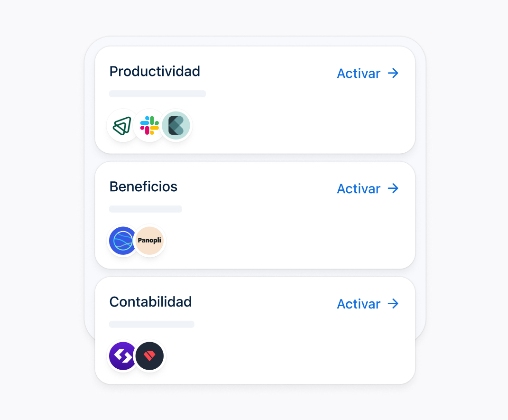Click the purple code arrows icon

[123, 356]
